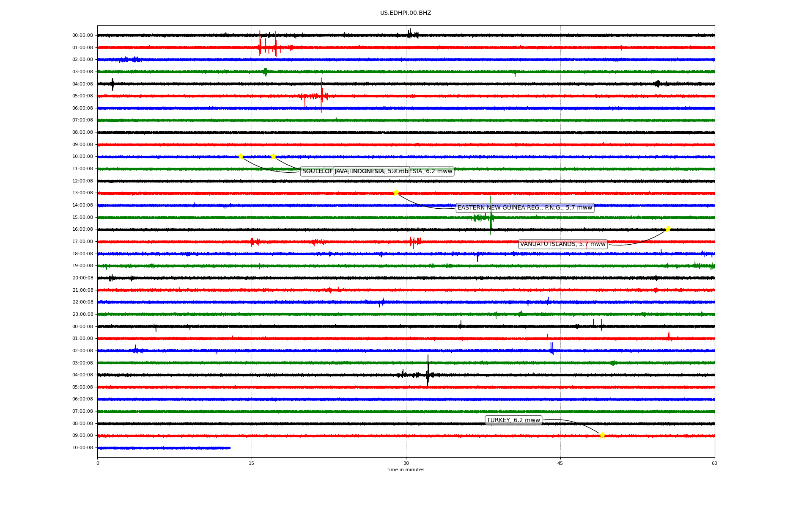Click the star marker on the 13:00:08 red trace

(396, 193)
